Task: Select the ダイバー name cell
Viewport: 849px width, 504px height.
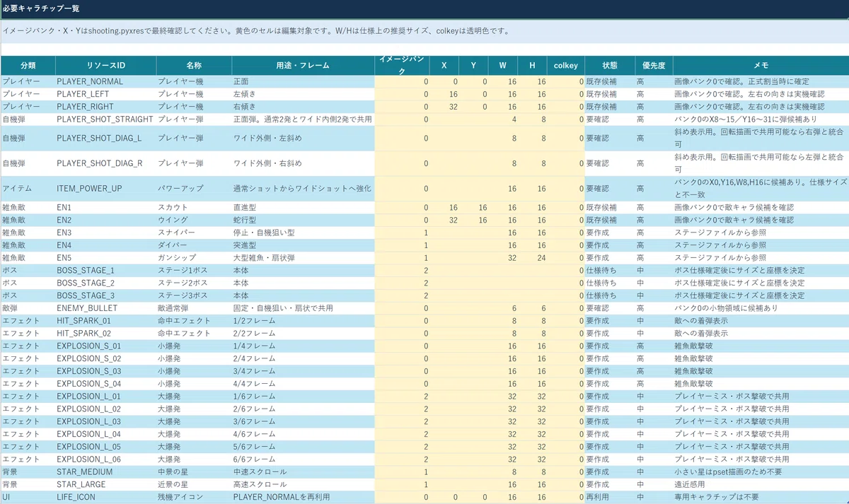Action: tap(194, 245)
